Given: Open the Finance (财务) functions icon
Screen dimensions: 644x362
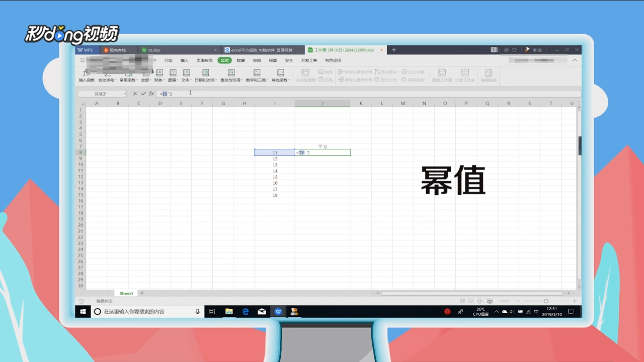Looking at the screenshot, I should pos(159,73).
